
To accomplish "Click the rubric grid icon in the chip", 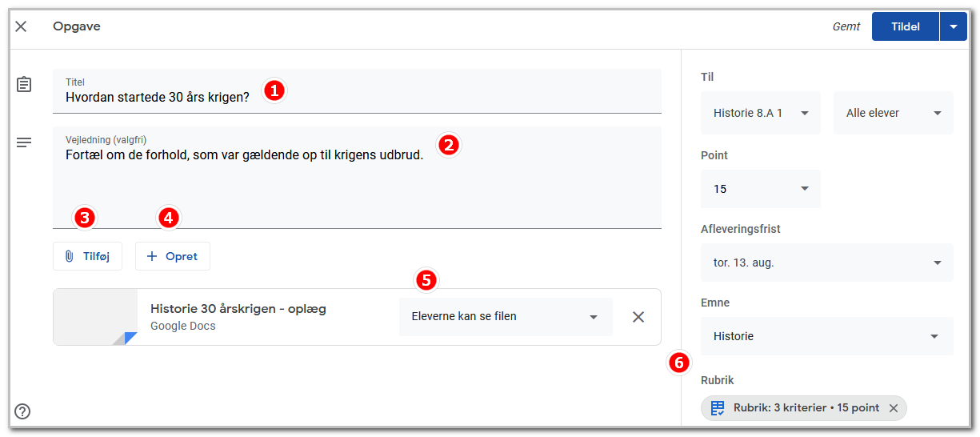I will [718, 408].
